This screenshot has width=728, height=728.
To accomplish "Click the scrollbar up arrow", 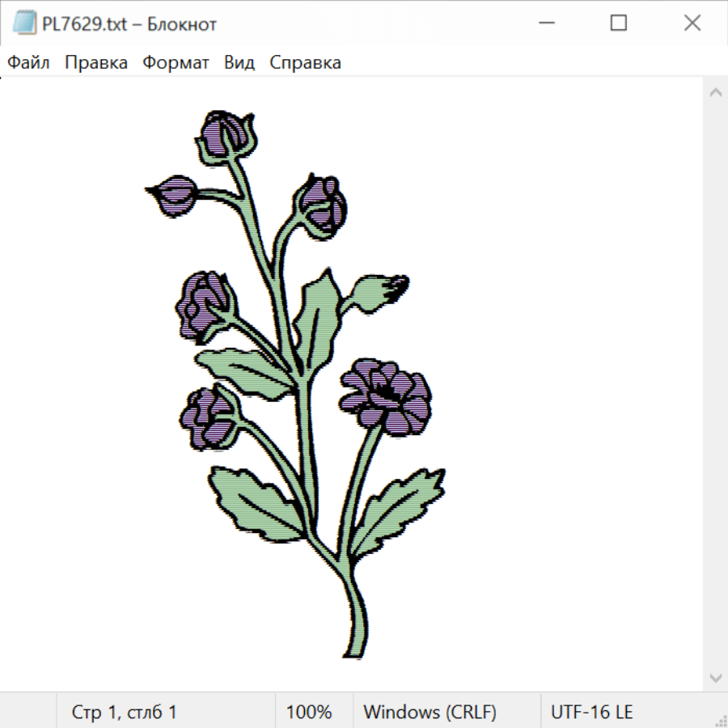I will (715, 92).
